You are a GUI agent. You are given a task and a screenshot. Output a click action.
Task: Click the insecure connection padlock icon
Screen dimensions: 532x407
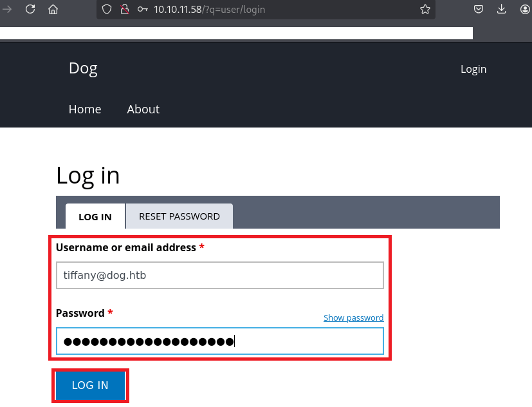(x=125, y=10)
